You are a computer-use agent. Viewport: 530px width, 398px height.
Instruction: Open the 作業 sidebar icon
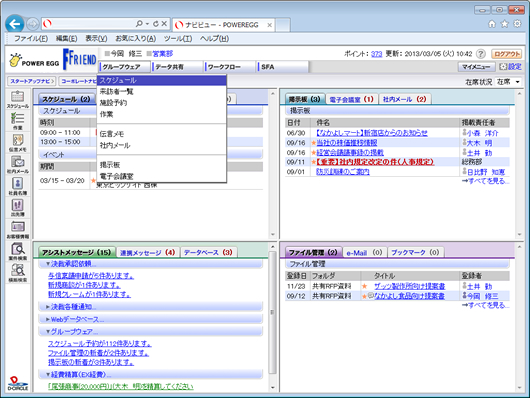[18, 121]
